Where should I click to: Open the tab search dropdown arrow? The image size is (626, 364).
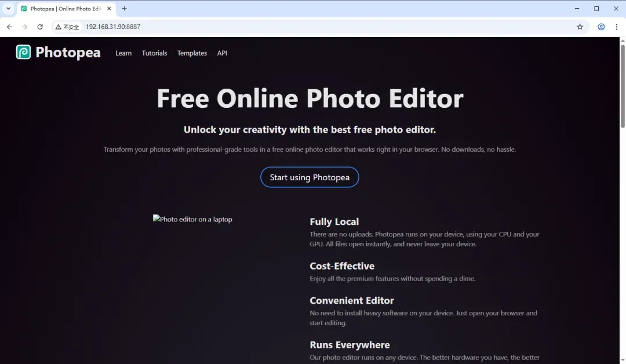(8, 8)
